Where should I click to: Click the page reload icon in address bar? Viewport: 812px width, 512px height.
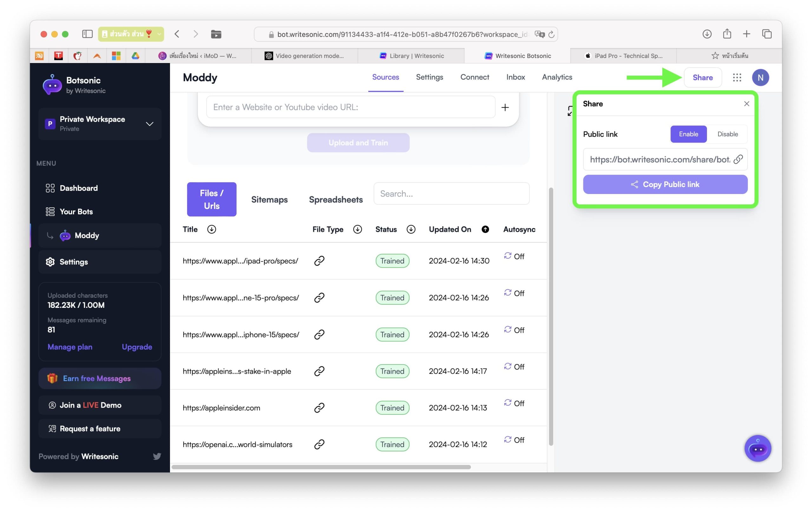pyautogui.click(x=551, y=34)
